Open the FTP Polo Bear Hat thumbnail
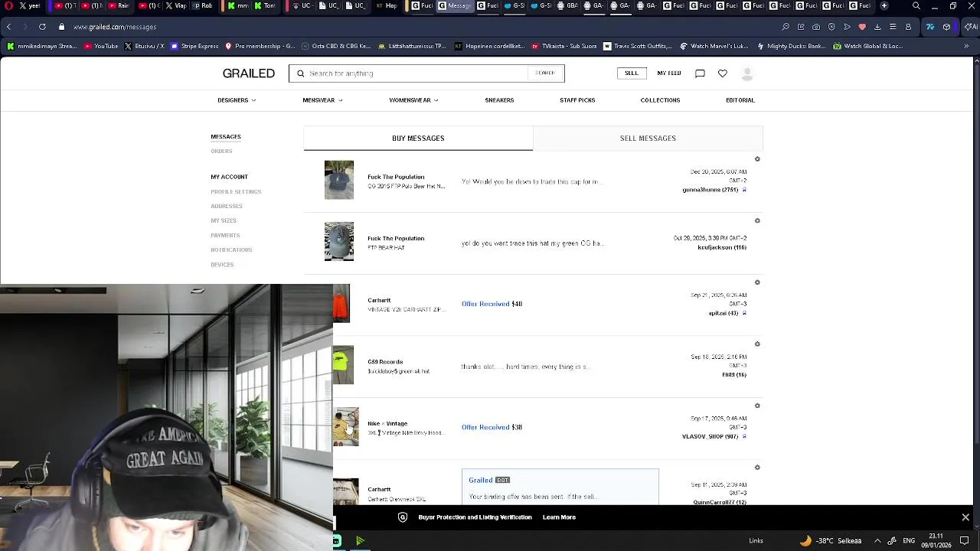This screenshot has width=980, height=551. 339,180
